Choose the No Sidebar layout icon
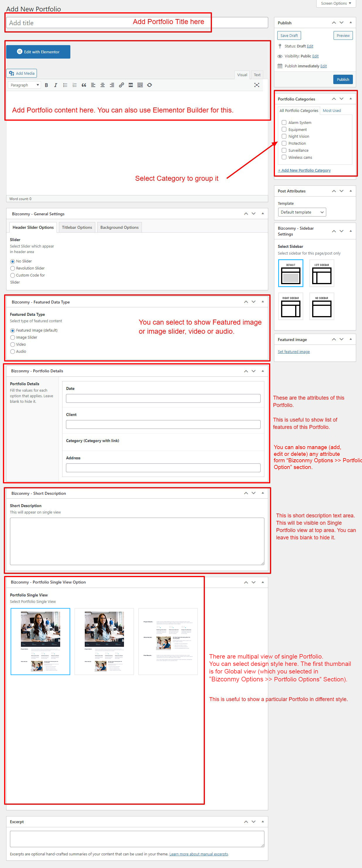This screenshot has width=362, height=868. (322, 306)
